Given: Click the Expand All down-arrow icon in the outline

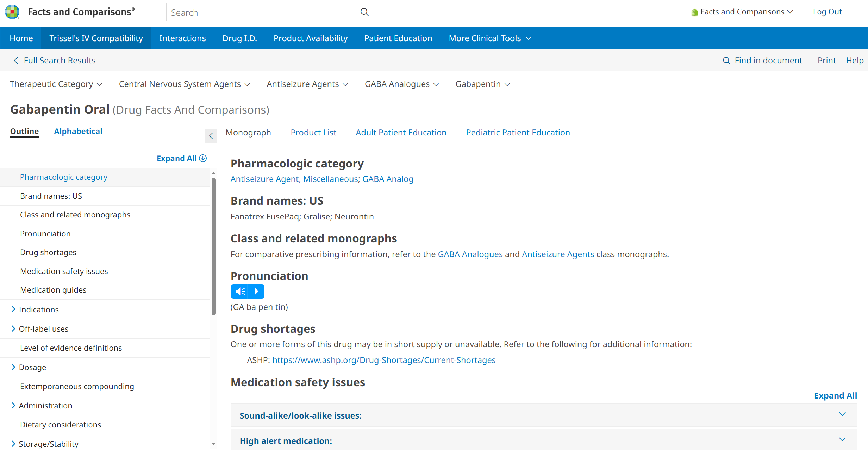Looking at the screenshot, I should 203,158.
